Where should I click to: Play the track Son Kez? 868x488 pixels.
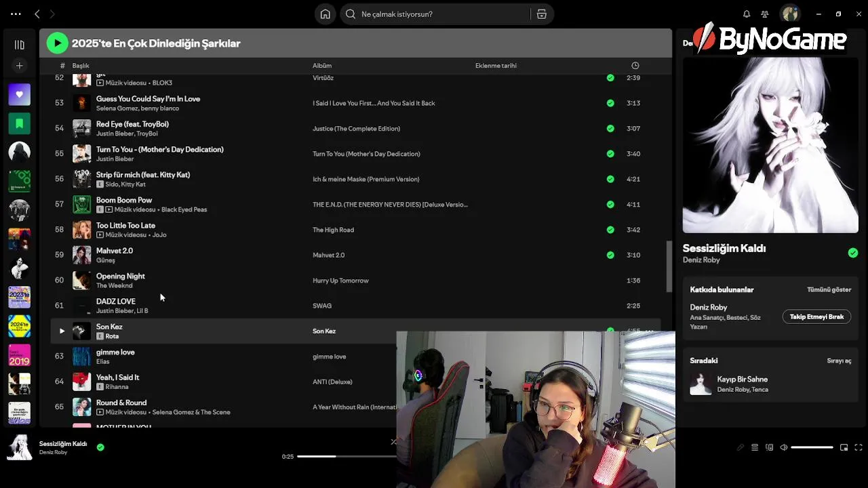62,331
